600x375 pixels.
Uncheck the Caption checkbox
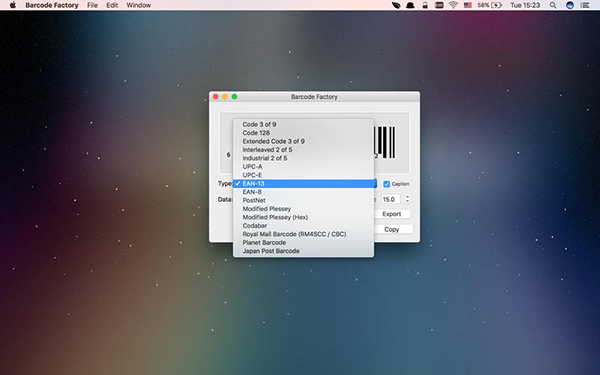pos(386,184)
